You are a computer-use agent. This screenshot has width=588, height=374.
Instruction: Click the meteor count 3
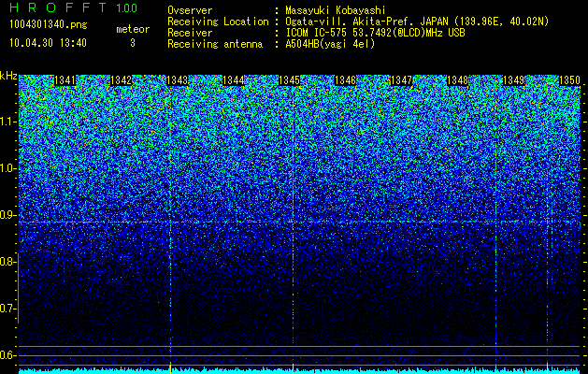click(133, 43)
